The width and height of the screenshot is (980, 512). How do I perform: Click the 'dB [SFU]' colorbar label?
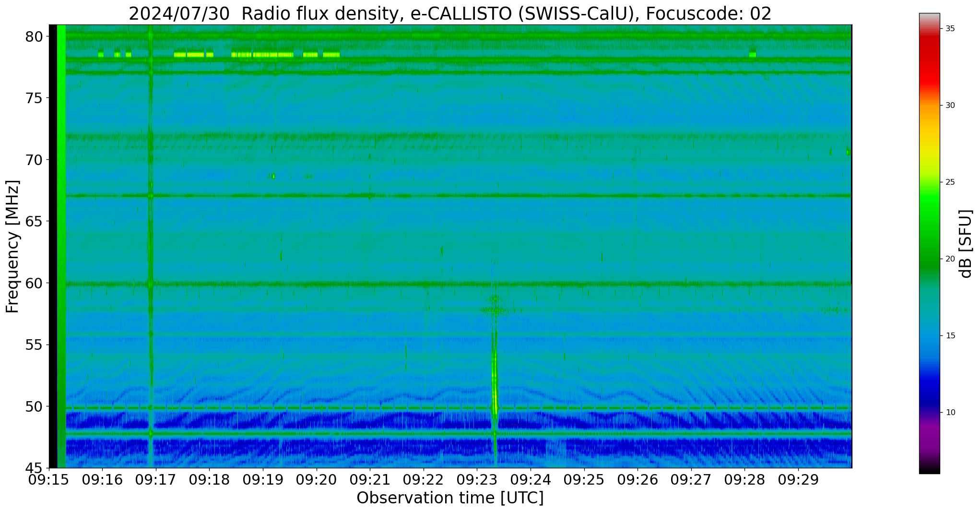965,244
